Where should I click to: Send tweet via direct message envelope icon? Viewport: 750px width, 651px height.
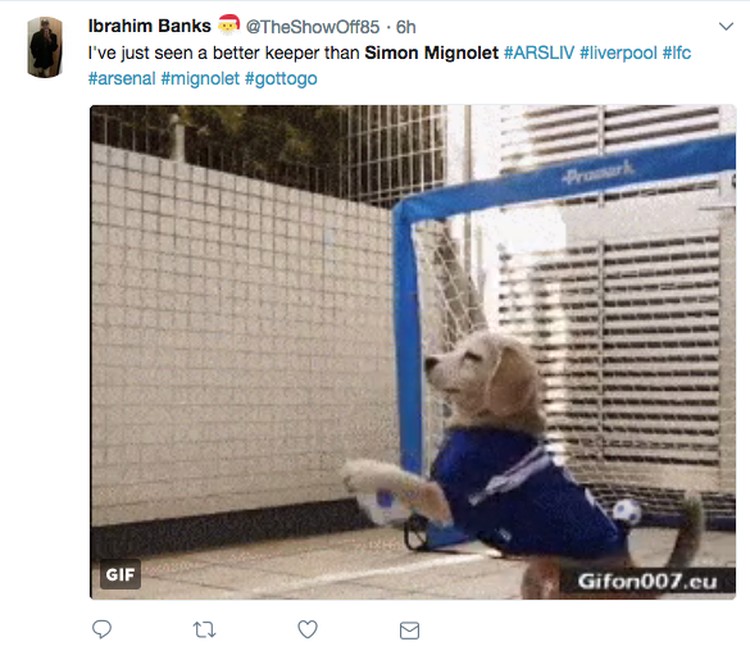click(409, 630)
